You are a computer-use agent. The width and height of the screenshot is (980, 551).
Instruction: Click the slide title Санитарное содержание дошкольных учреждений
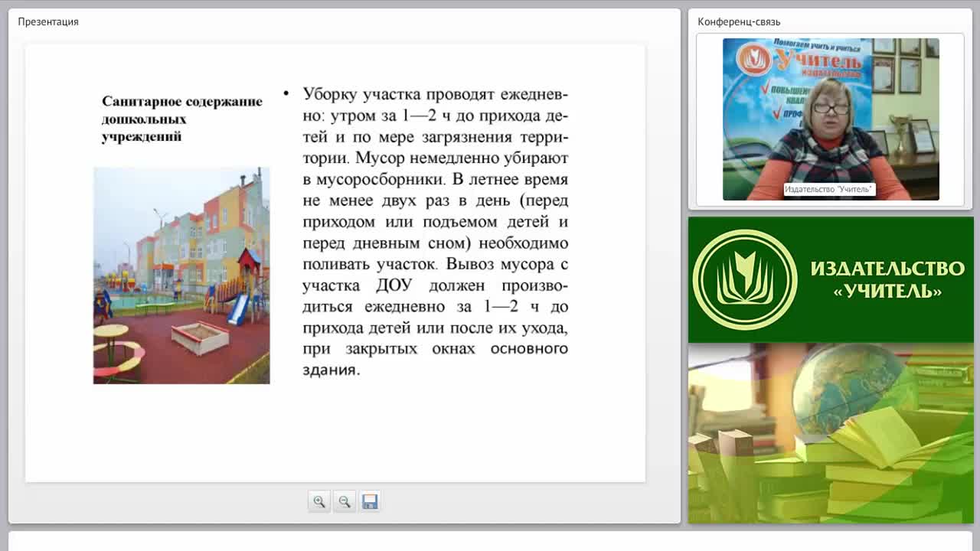point(182,119)
